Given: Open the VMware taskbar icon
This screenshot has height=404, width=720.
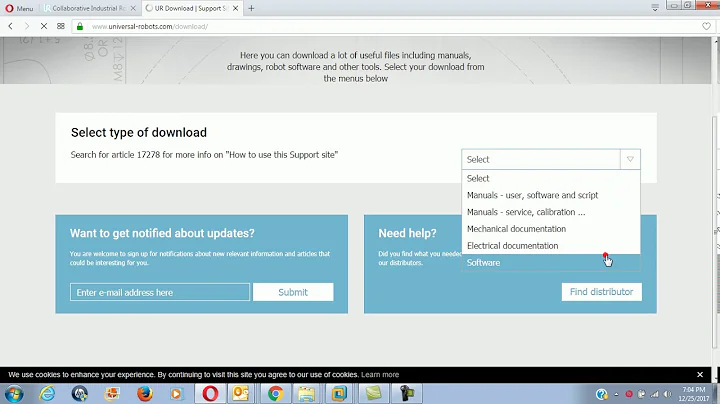Looking at the screenshot, I should [x=339, y=394].
